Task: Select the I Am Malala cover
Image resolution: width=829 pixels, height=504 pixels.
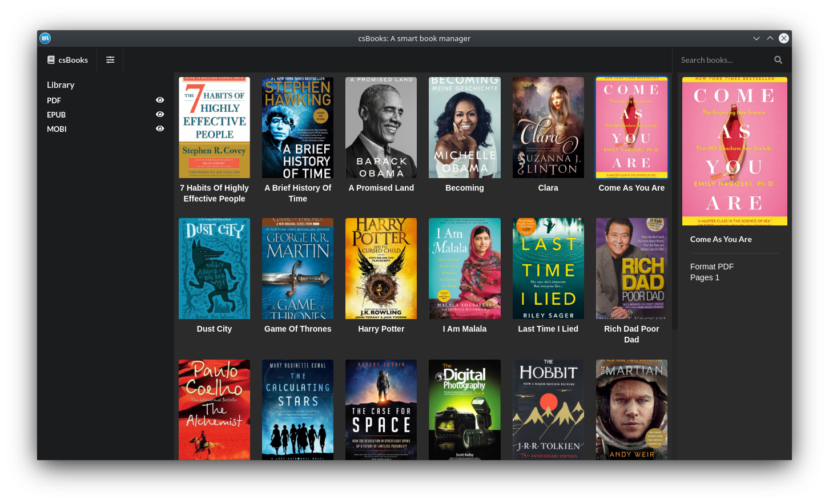Action: 465,268
